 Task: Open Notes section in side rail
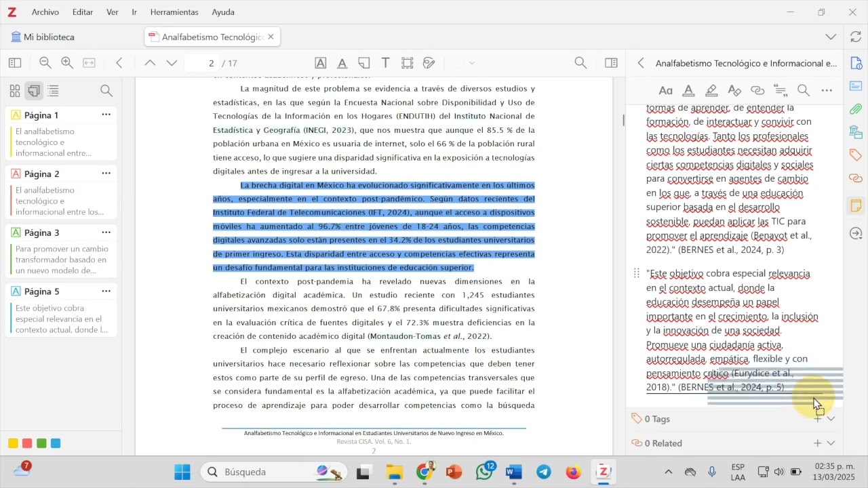tap(856, 205)
